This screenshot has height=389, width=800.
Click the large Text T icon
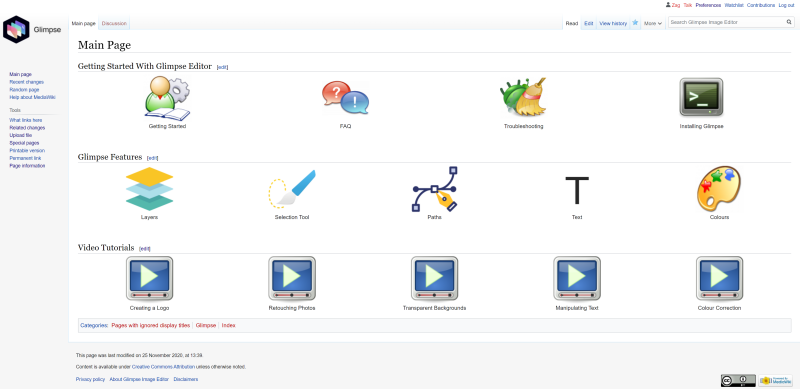[577, 190]
